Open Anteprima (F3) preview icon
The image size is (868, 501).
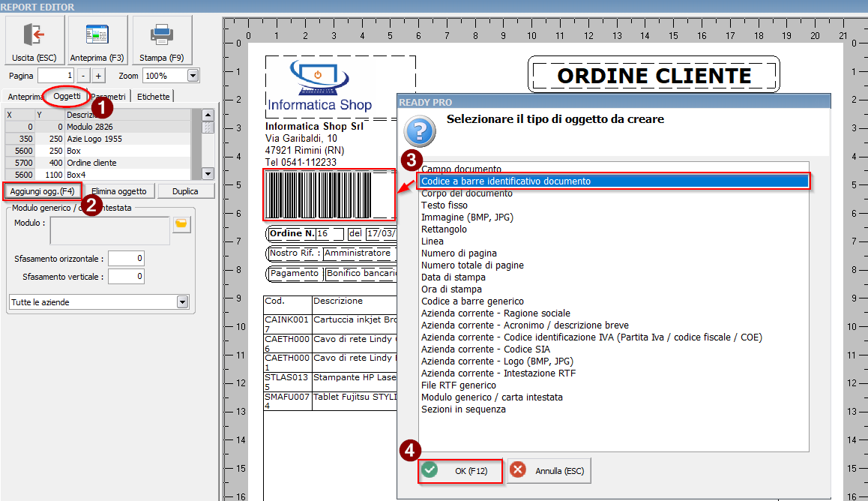click(97, 35)
